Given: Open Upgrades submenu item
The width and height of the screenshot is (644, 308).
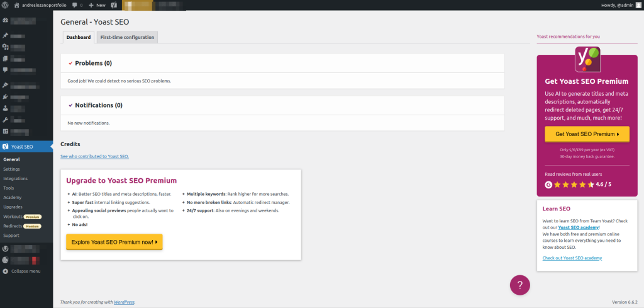Looking at the screenshot, I should coord(13,207).
